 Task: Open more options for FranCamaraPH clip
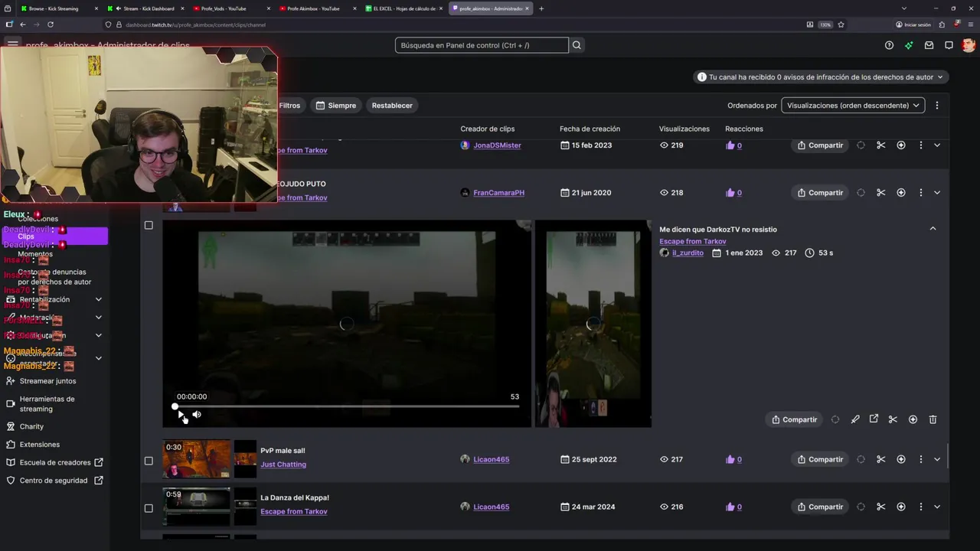[x=920, y=193]
